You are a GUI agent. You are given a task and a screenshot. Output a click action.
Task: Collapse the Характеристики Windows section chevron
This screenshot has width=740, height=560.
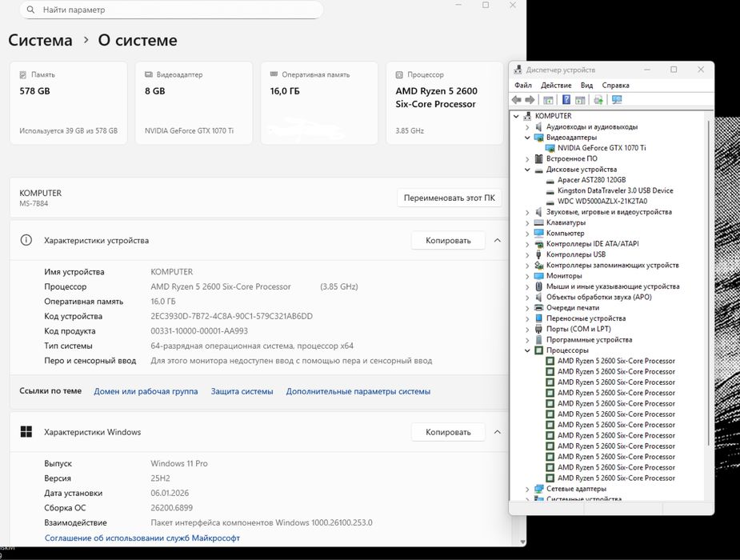[x=498, y=432]
